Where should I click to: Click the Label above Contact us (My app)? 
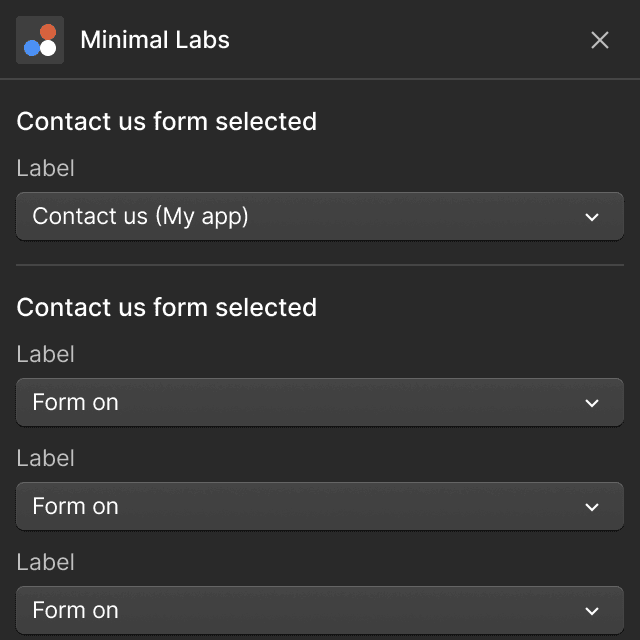pos(46,168)
